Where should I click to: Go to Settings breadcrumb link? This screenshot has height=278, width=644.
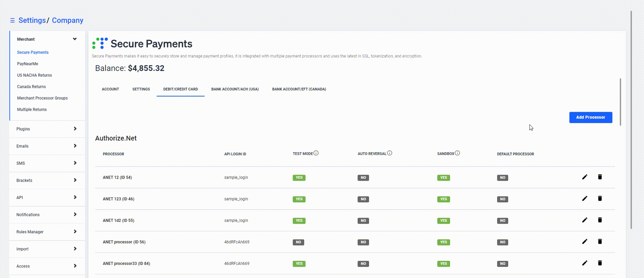pos(32,21)
